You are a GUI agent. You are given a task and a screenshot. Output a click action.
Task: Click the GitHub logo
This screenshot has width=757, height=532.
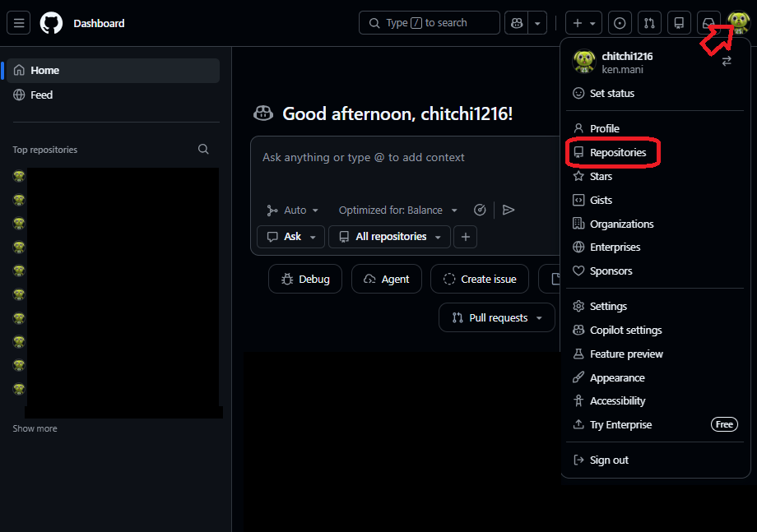click(x=51, y=23)
